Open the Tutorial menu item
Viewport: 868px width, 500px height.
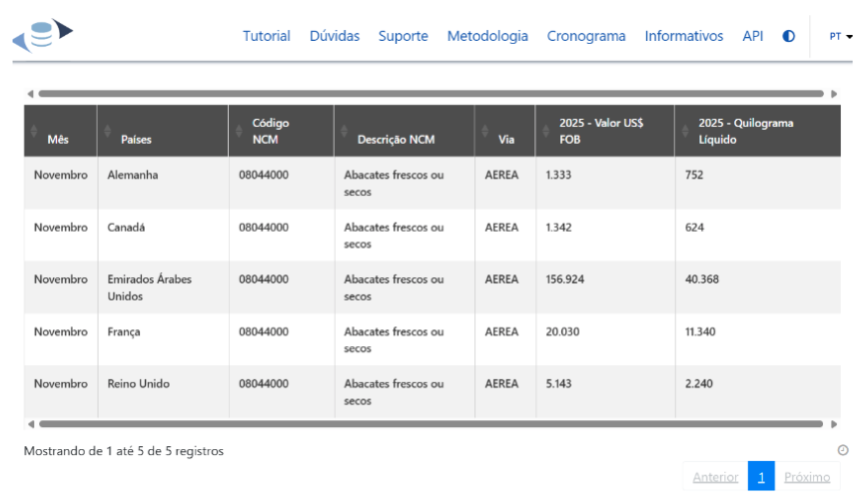pyautogui.click(x=266, y=36)
